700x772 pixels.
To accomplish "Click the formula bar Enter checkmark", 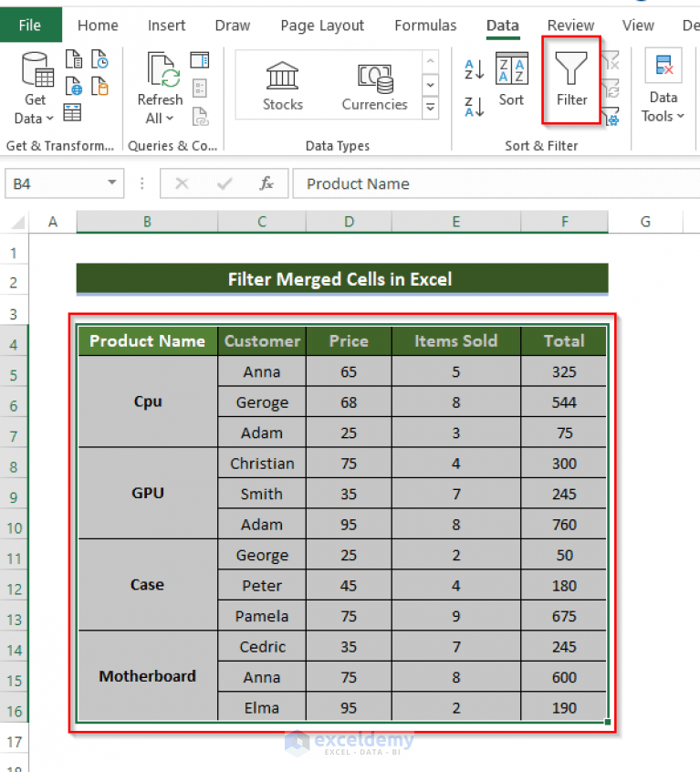I will 225,183.
